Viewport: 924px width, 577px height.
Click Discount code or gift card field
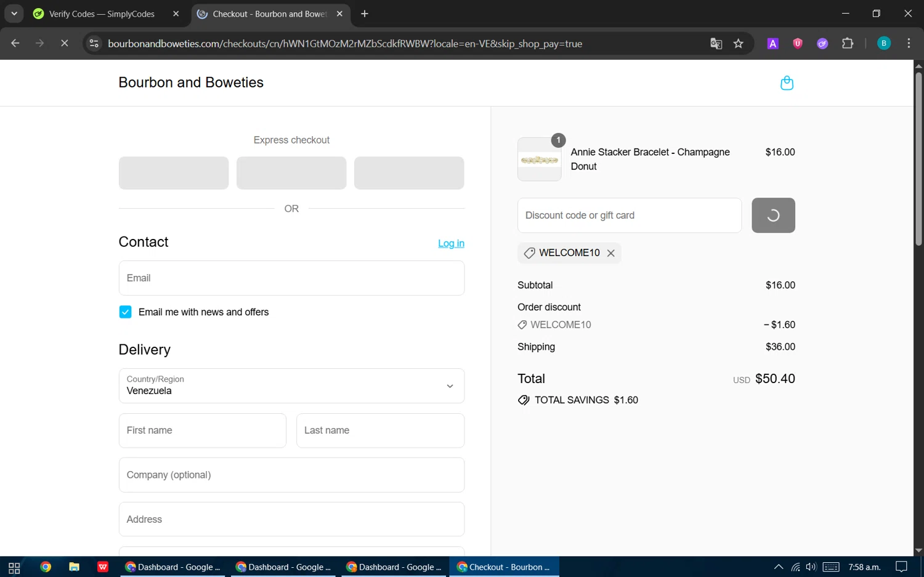pyautogui.click(x=630, y=216)
